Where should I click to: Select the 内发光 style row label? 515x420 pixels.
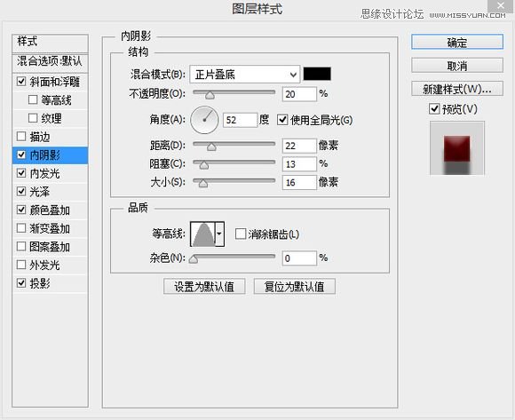(44, 173)
